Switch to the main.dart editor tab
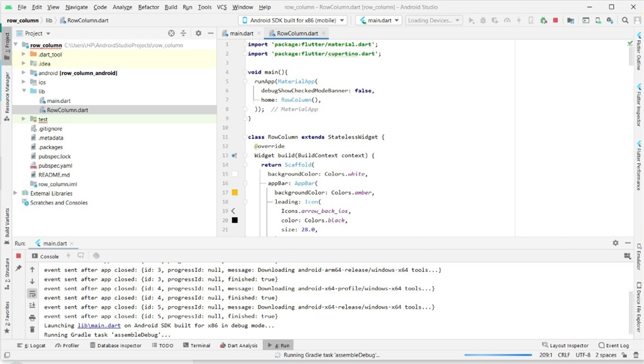The image size is (644, 364). tap(241, 33)
